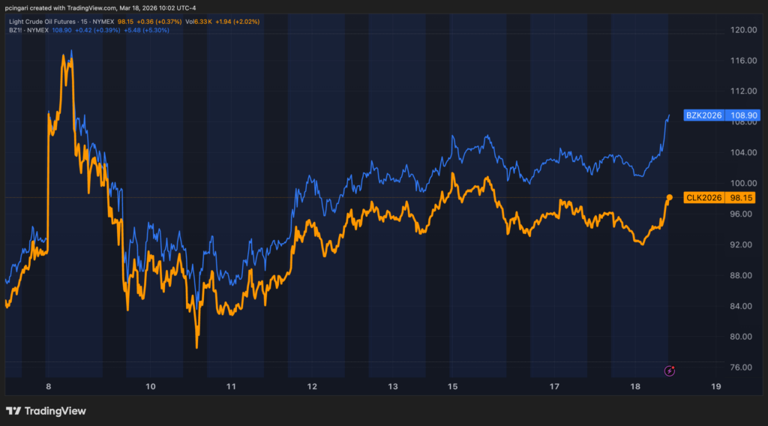
Task: Click date label 13 on the time axis
Action: click(x=393, y=386)
